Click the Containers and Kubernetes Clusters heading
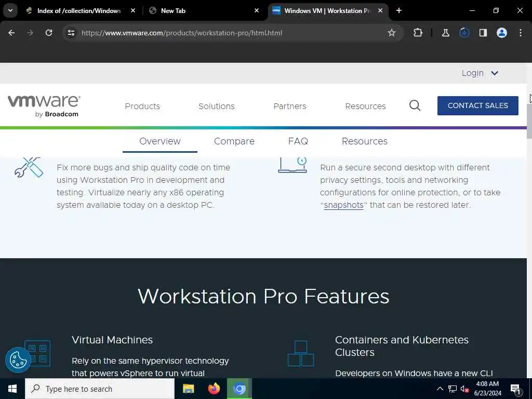 pyautogui.click(x=402, y=346)
